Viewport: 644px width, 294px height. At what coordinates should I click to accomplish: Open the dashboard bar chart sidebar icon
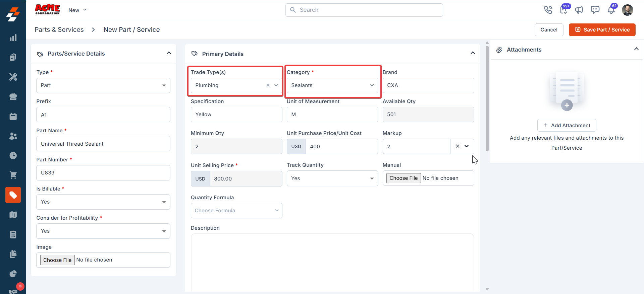[x=13, y=38]
